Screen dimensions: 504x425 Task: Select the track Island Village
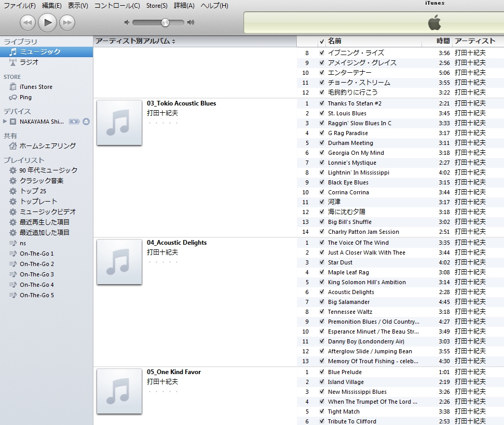click(x=346, y=382)
